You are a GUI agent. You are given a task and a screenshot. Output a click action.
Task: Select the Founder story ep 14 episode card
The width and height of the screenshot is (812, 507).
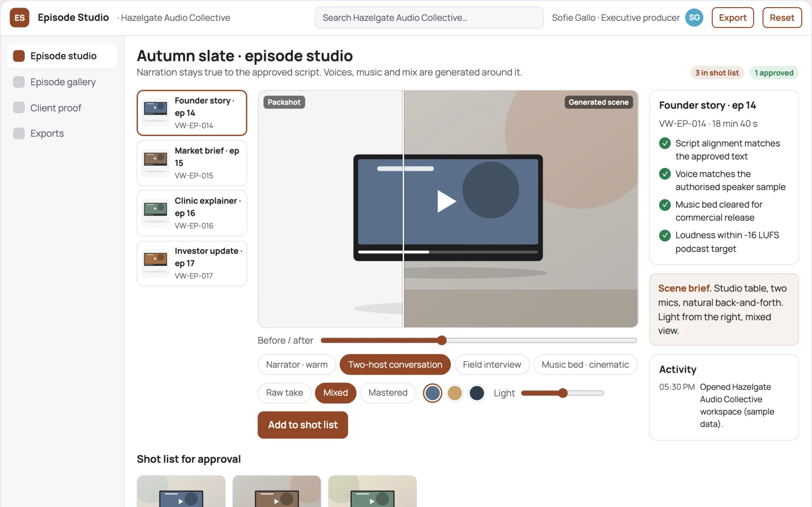point(192,113)
